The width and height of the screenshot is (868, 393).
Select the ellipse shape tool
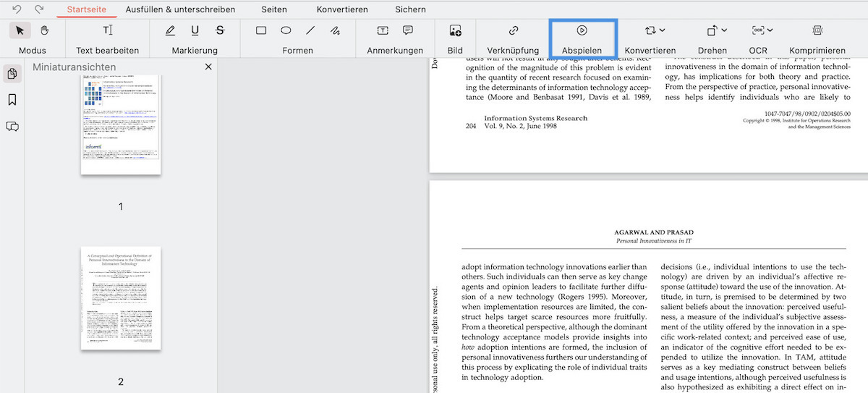point(286,30)
